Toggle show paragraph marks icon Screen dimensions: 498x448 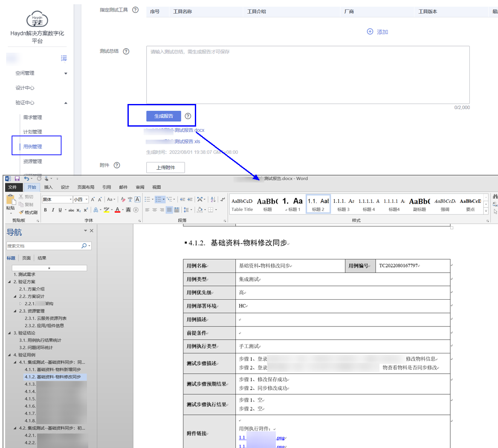pyautogui.click(x=223, y=199)
